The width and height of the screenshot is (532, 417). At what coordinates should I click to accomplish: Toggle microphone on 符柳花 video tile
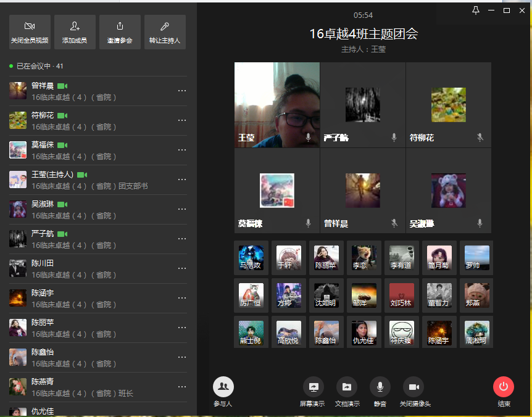click(x=480, y=138)
